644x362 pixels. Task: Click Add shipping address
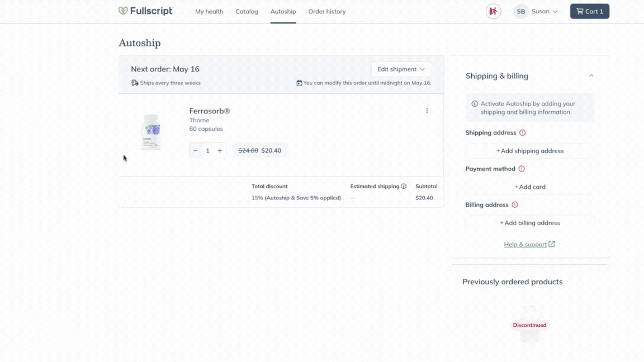tap(530, 151)
